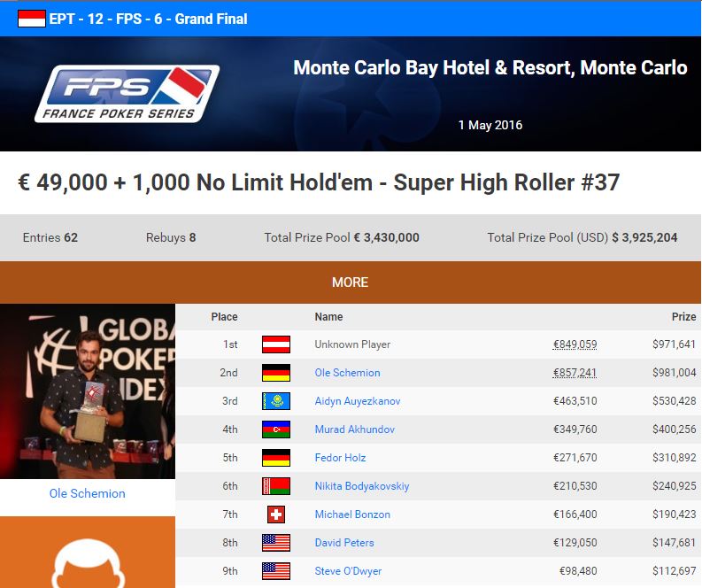
Task: Click the Entries 62 statistic
Action: [50, 237]
